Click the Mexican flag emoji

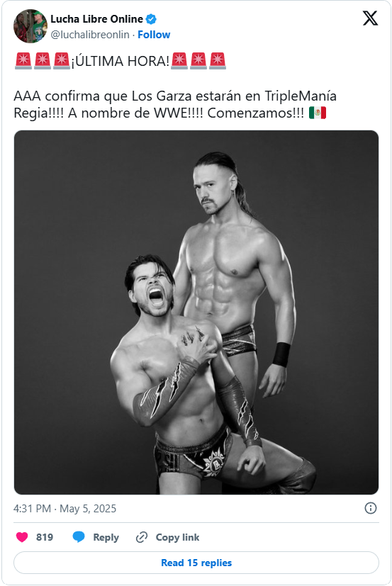point(318,113)
